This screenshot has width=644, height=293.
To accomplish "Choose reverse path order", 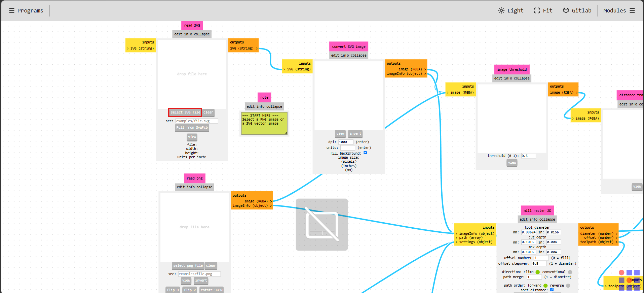I will [x=568, y=286].
